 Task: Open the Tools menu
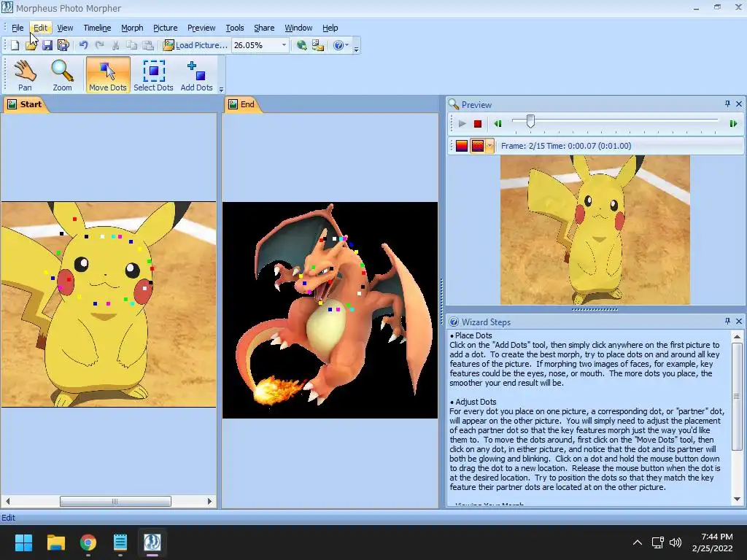[235, 28]
